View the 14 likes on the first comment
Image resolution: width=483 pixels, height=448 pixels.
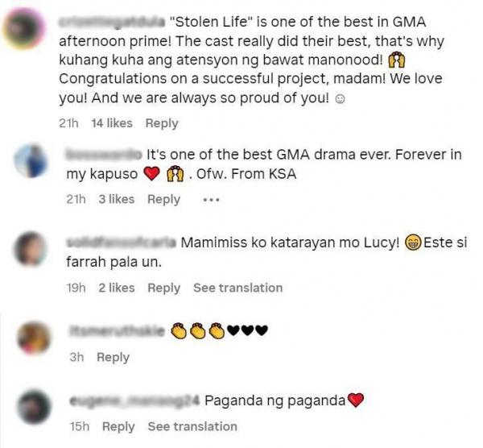coord(112,123)
